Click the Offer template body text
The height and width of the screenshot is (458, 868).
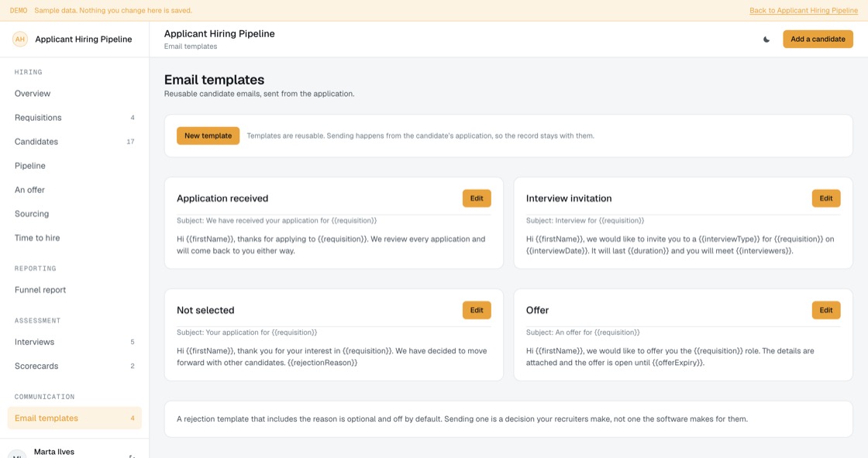670,356
